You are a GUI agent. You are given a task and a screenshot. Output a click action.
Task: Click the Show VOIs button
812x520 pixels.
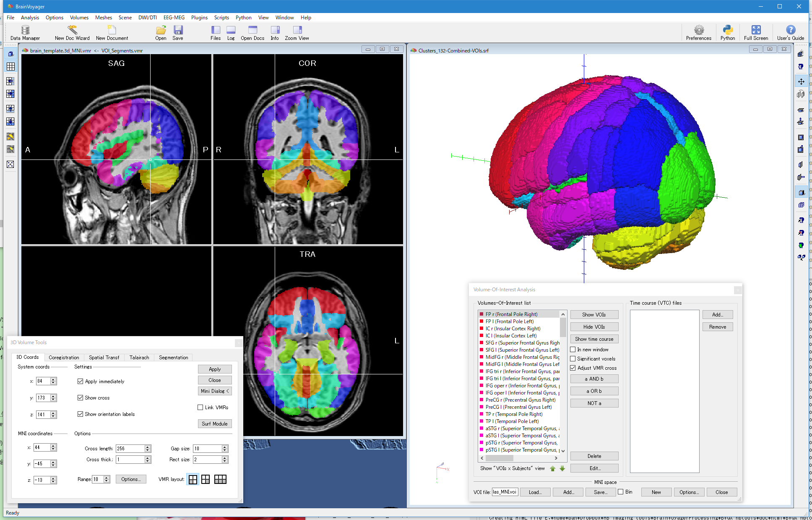(594, 315)
